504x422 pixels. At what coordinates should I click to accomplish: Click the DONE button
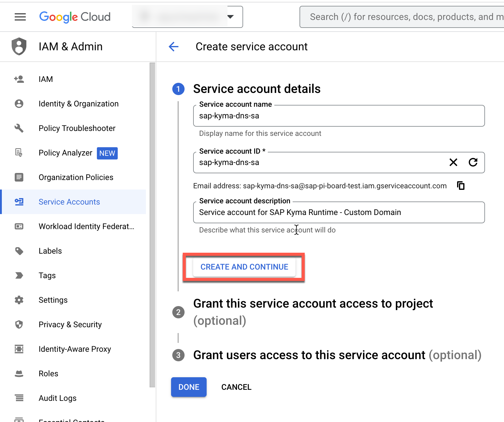pos(189,387)
